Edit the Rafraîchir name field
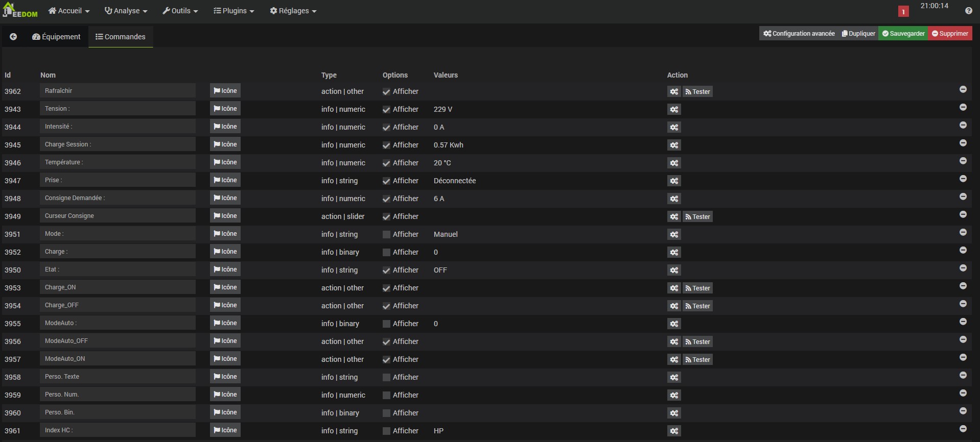The width and height of the screenshot is (980, 442). [118, 91]
